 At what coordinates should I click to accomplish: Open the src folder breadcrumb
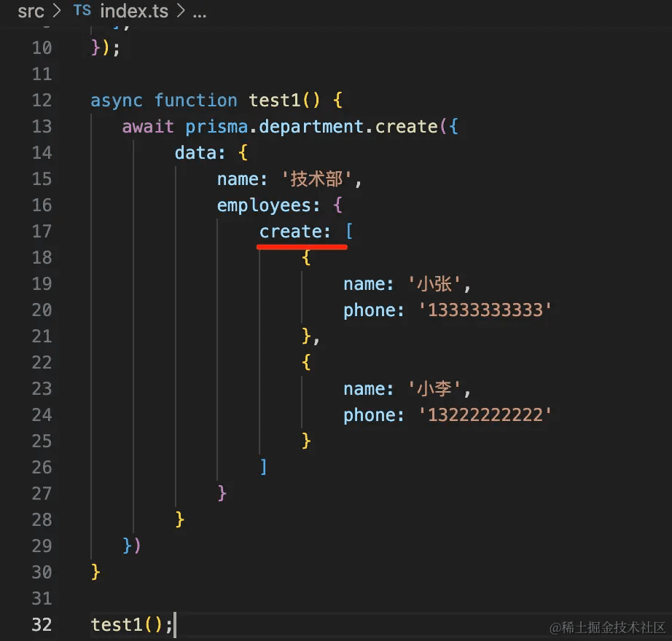tap(31, 11)
